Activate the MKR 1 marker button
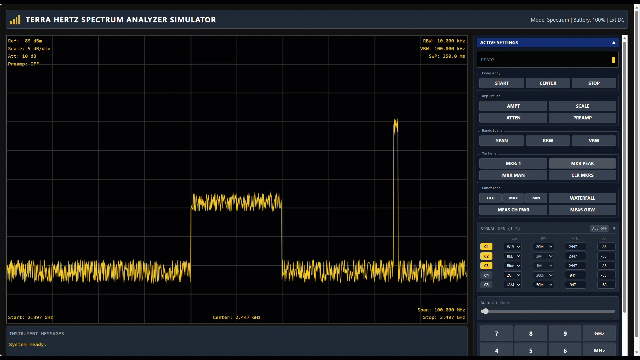The image size is (640, 360). (513, 164)
